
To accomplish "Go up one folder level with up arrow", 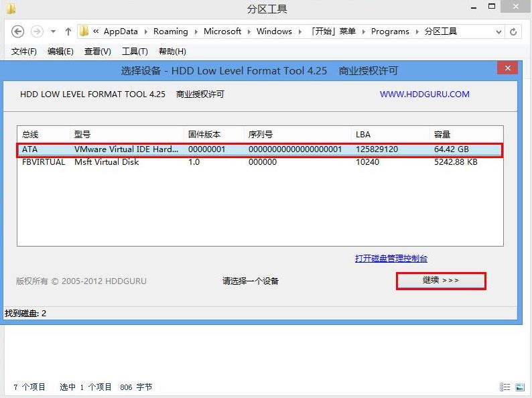I will click(68, 31).
